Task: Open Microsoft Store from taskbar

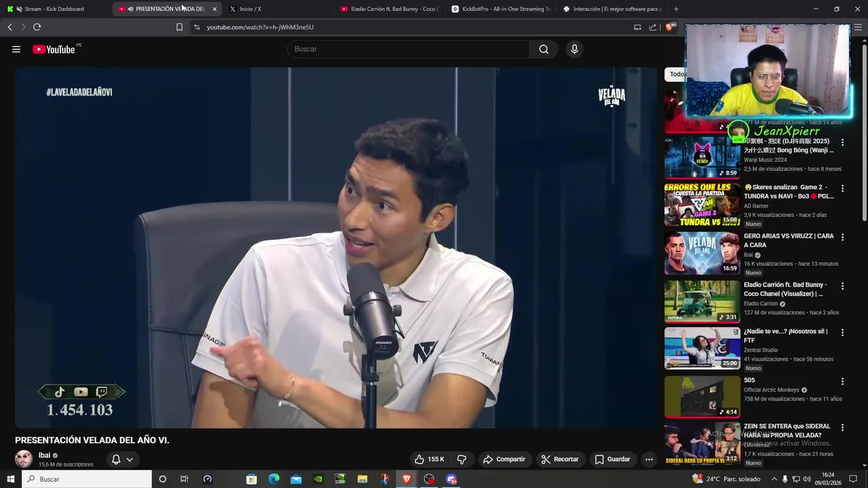Action: coord(252,479)
